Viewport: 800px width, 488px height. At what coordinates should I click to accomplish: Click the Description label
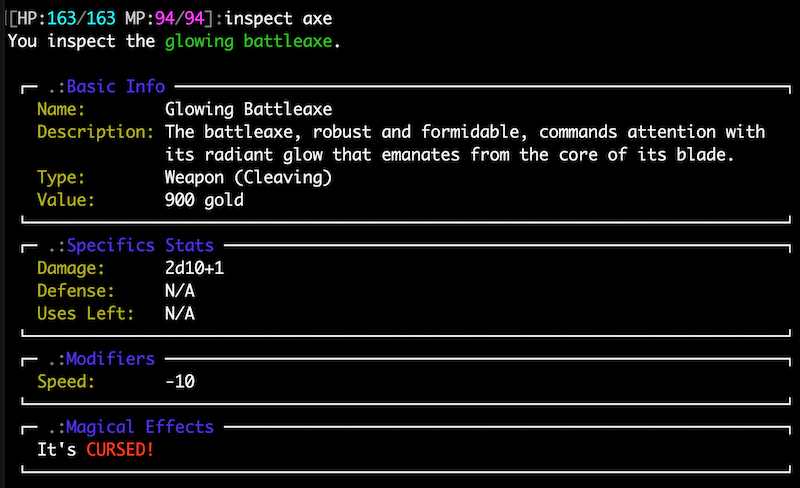[x=95, y=132]
